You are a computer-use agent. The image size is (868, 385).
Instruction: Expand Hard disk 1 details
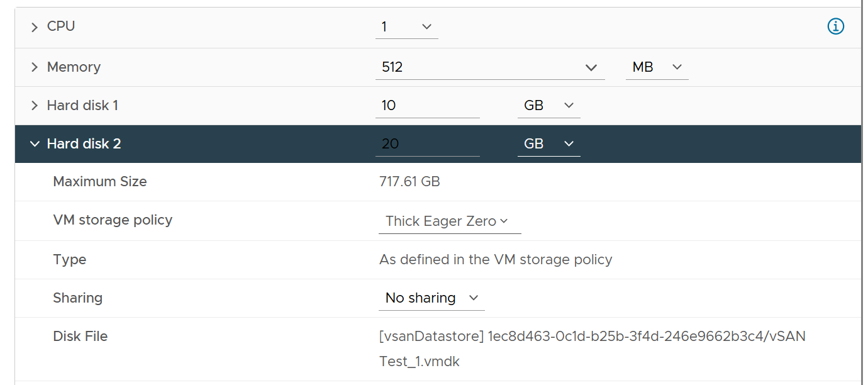[34, 106]
